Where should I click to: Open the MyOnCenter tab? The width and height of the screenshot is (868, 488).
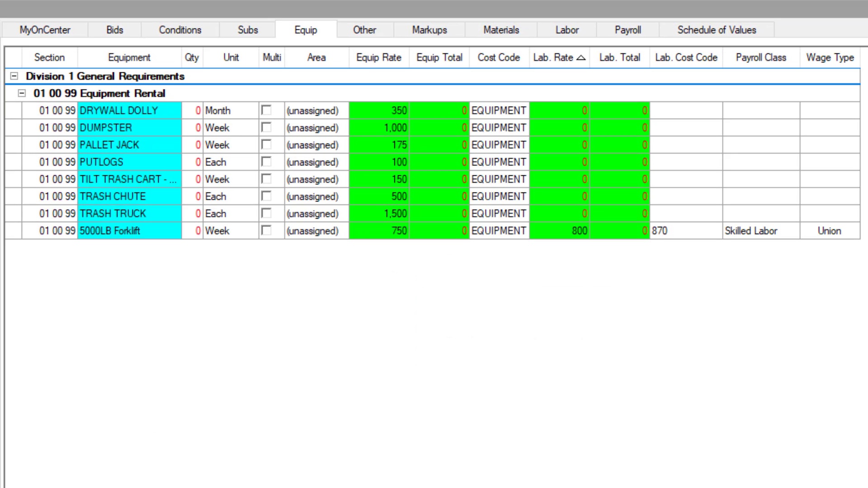point(45,30)
